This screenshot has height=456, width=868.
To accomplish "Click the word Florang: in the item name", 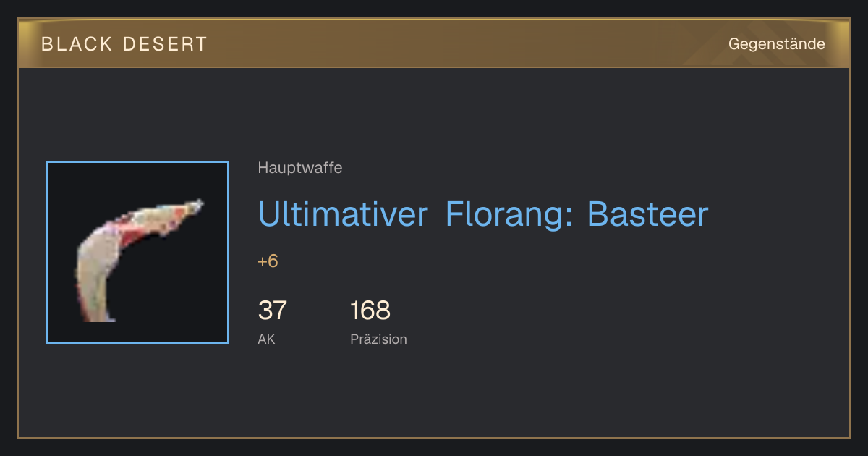I will coord(509,214).
